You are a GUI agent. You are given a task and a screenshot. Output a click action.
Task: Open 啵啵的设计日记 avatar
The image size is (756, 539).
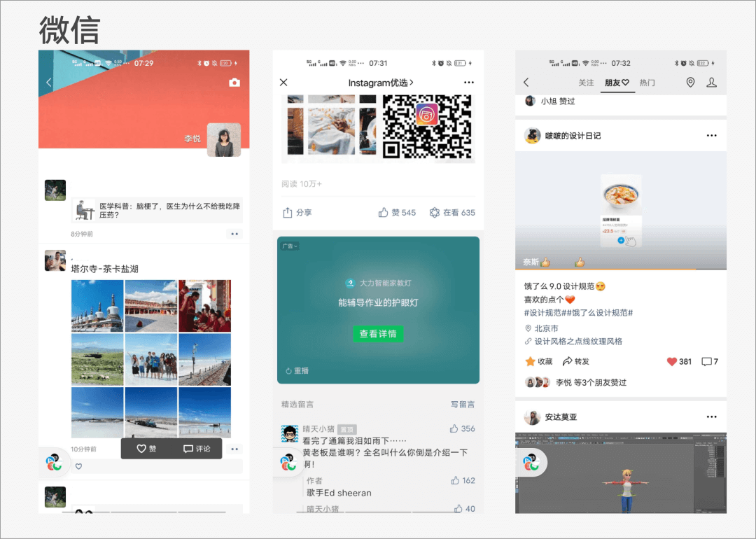[x=532, y=136]
